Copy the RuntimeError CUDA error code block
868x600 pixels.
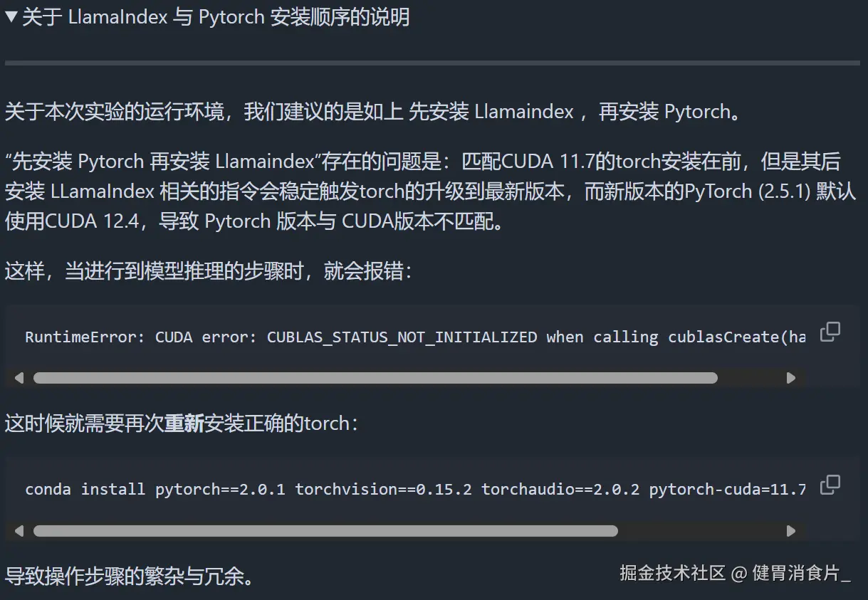(x=830, y=332)
